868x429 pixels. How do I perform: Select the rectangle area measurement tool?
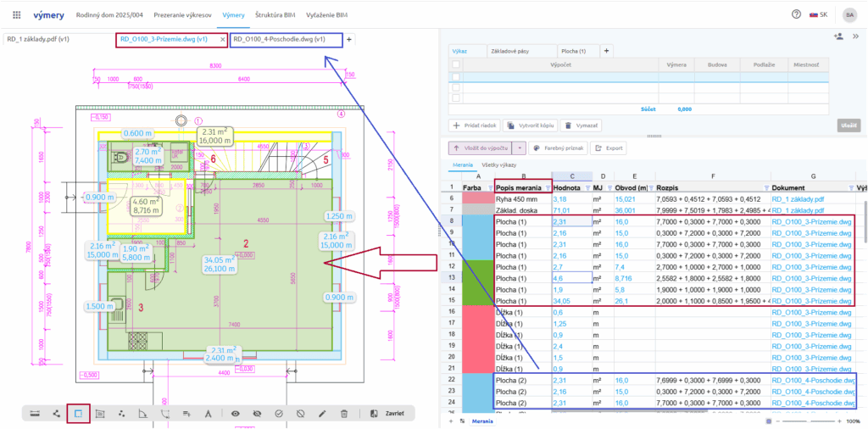point(78,413)
